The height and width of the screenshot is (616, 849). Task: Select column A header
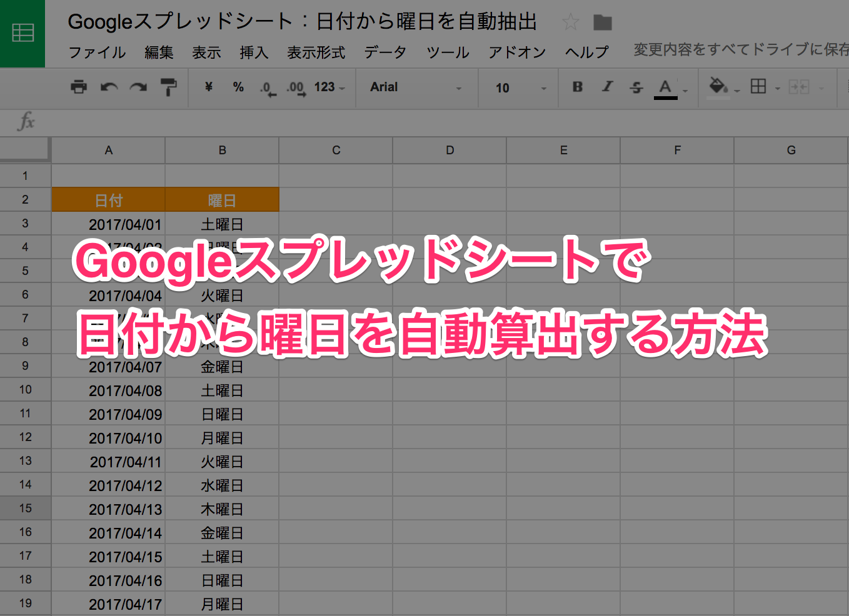click(x=108, y=151)
